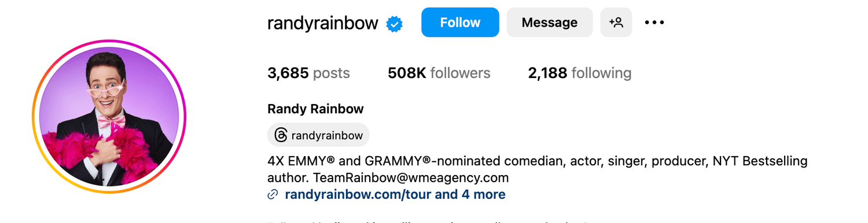Viewport: 868px width, 223px height.
Task: Open the randyrainbow Threads profile badge
Action: click(x=318, y=135)
